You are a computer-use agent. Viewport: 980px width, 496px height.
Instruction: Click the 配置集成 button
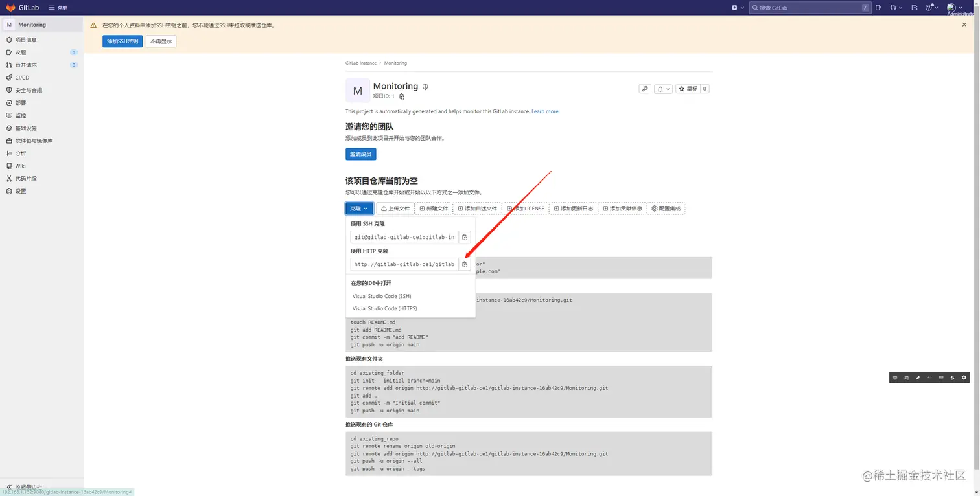(666, 209)
